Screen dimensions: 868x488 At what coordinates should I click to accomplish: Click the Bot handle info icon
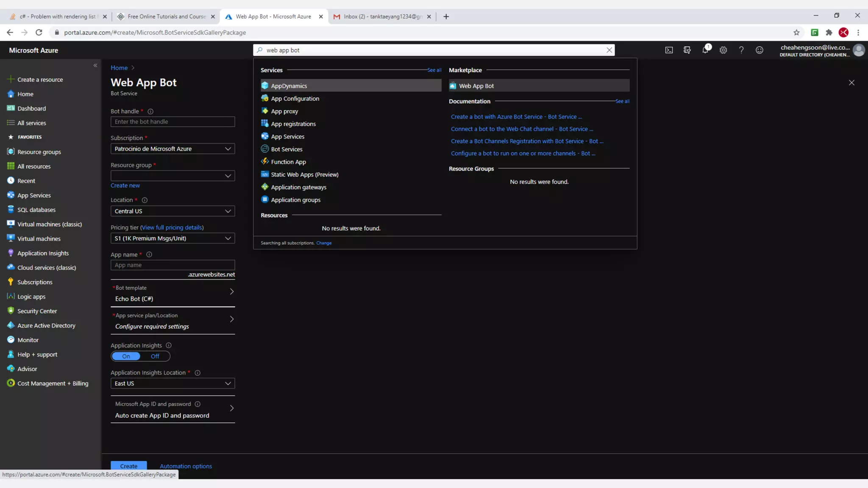click(150, 111)
